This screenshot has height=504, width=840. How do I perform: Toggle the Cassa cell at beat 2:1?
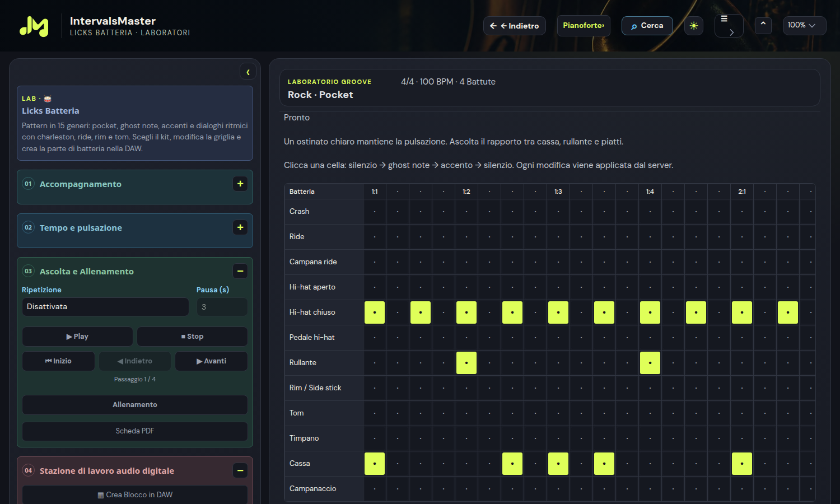pyautogui.click(x=742, y=464)
